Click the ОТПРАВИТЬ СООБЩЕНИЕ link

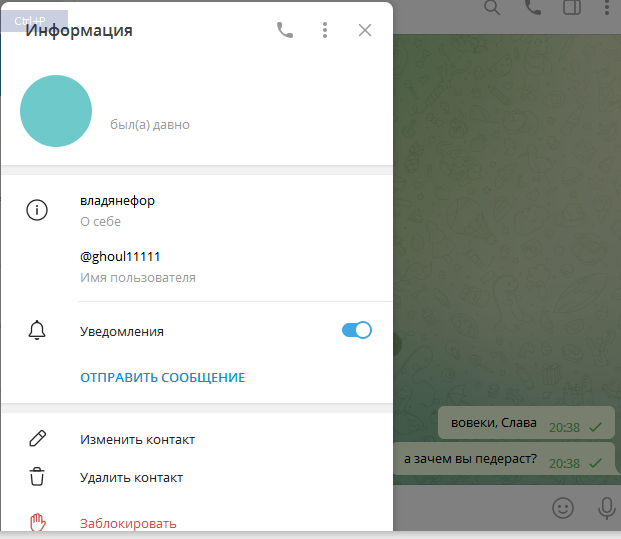162,377
